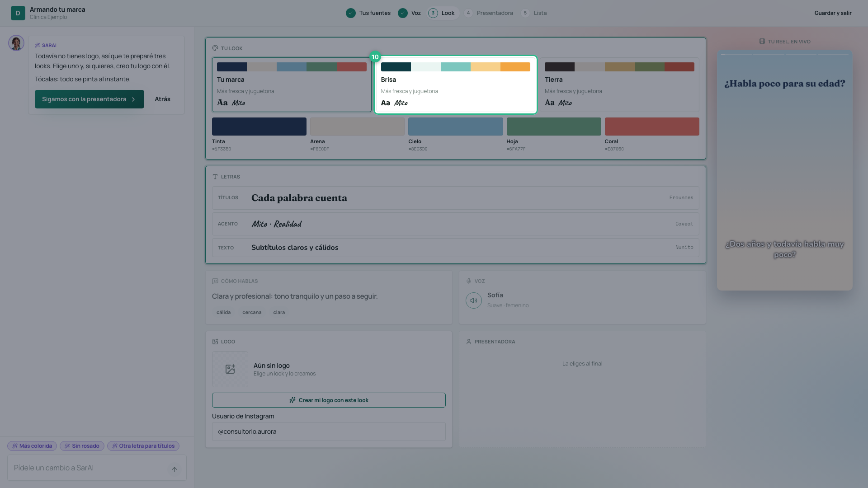
Task: Click the logo placeholder image icon
Action: point(230,369)
